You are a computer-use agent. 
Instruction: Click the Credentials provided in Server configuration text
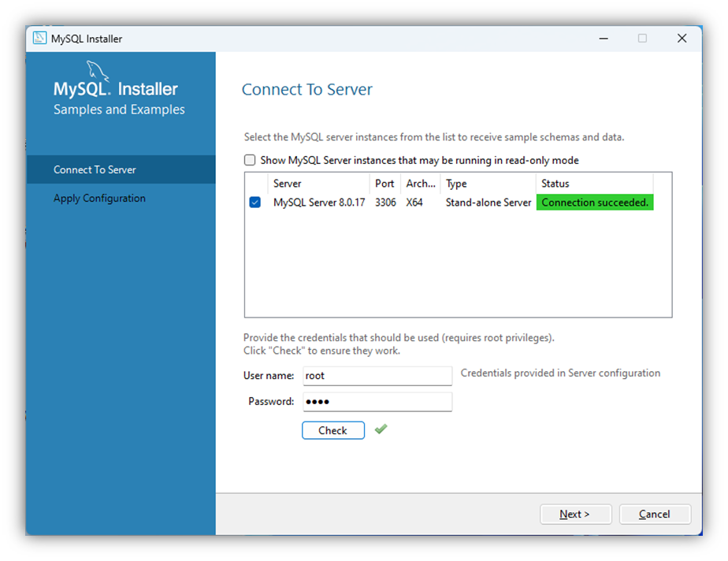coord(560,373)
